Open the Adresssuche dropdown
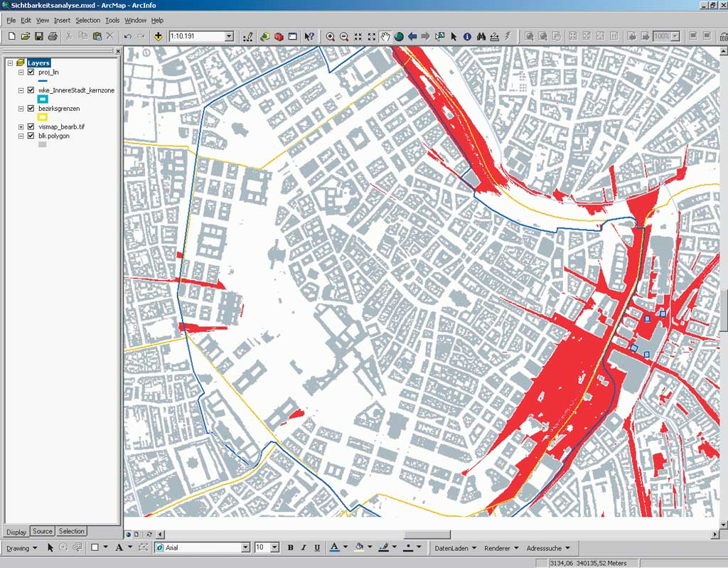This screenshot has width=728, height=568. point(548,548)
